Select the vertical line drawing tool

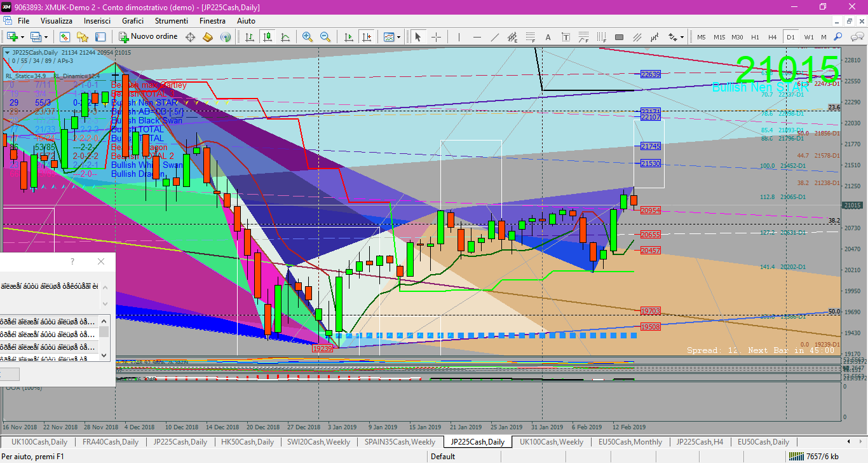point(459,37)
